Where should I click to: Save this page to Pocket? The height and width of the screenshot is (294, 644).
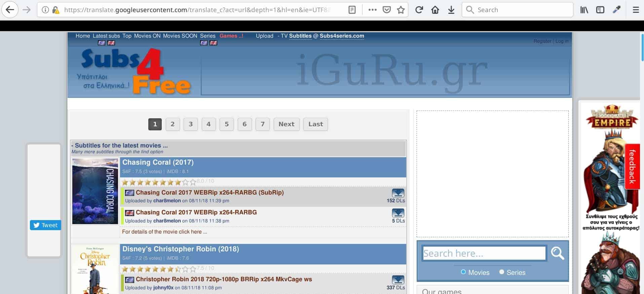(x=387, y=10)
